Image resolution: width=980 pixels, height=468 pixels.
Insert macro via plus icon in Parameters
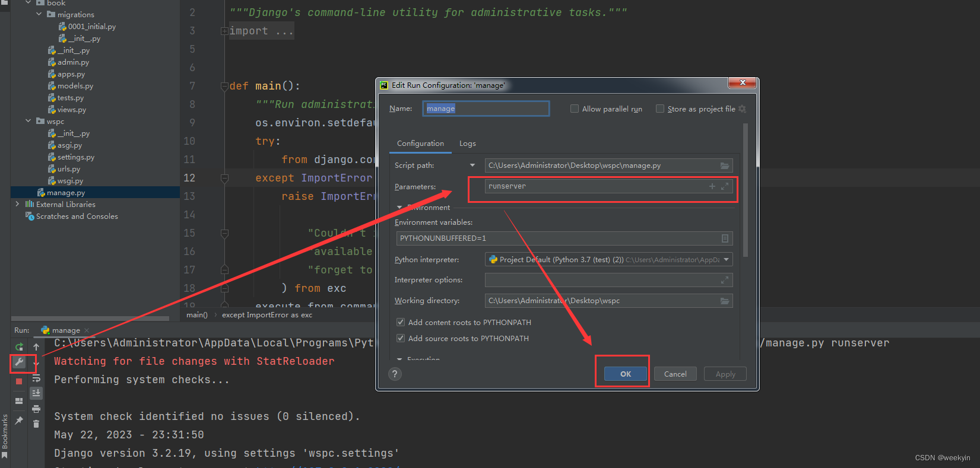coord(712,186)
